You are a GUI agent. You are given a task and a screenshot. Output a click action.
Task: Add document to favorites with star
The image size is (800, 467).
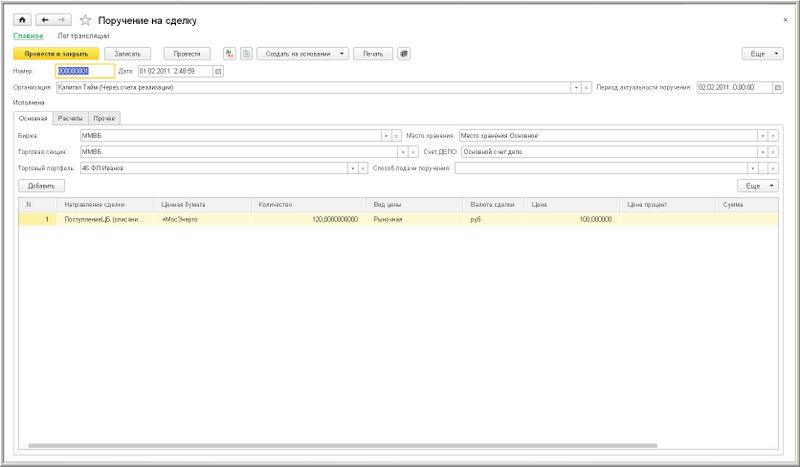pos(85,20)
